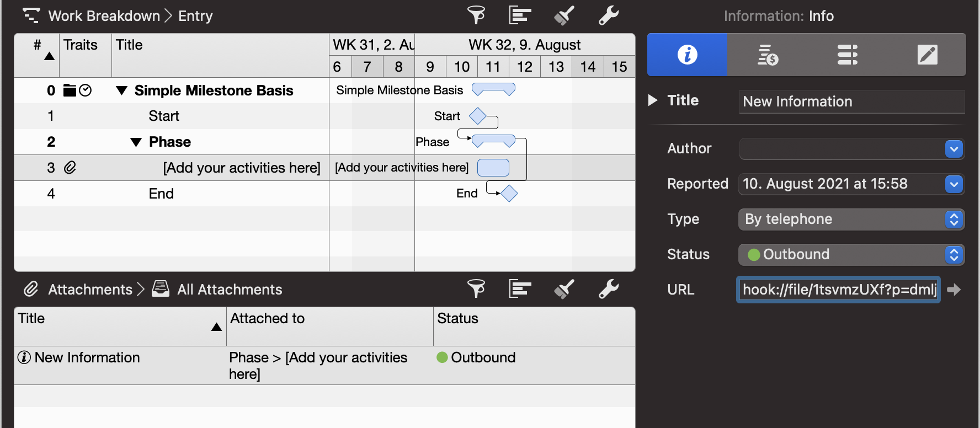Open URL with the arrow button
Image resolution: width=980 pixels, height=428 pixels.
coord(954,290)
